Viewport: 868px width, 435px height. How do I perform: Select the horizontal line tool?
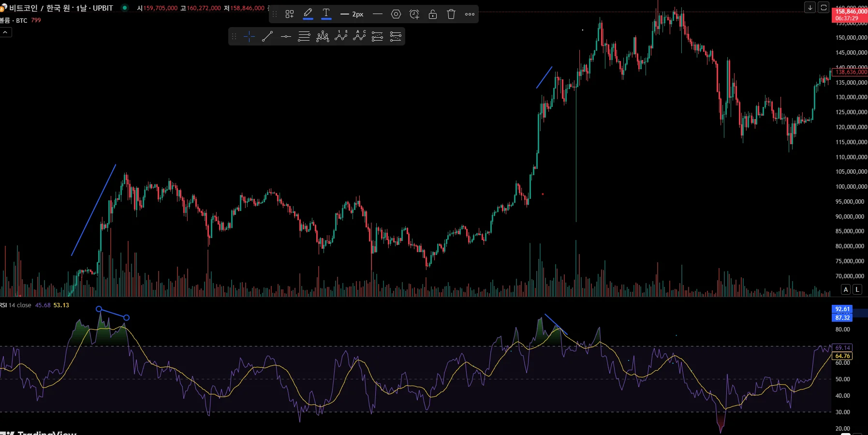click(286, 36)
